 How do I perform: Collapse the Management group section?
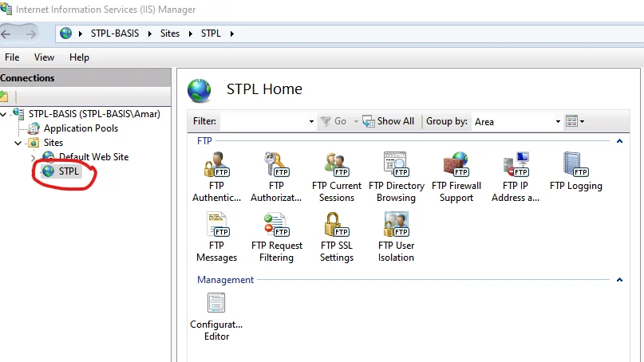tap(619, 280)
